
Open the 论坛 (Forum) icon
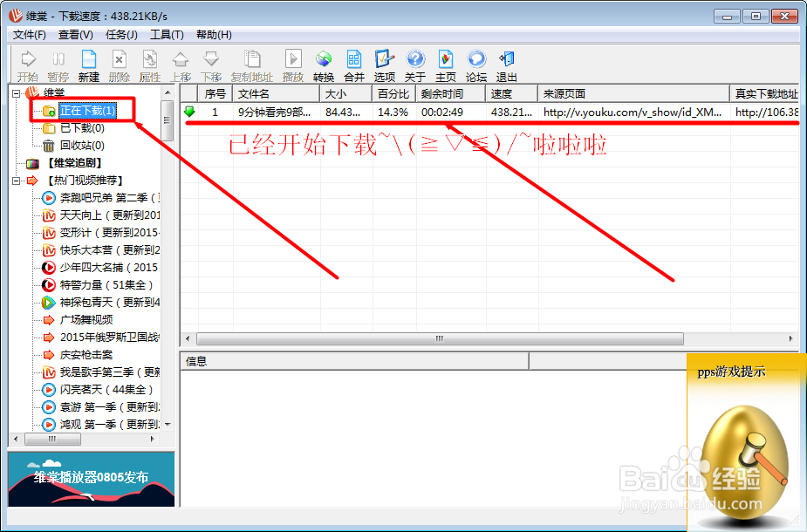[476, 66]
